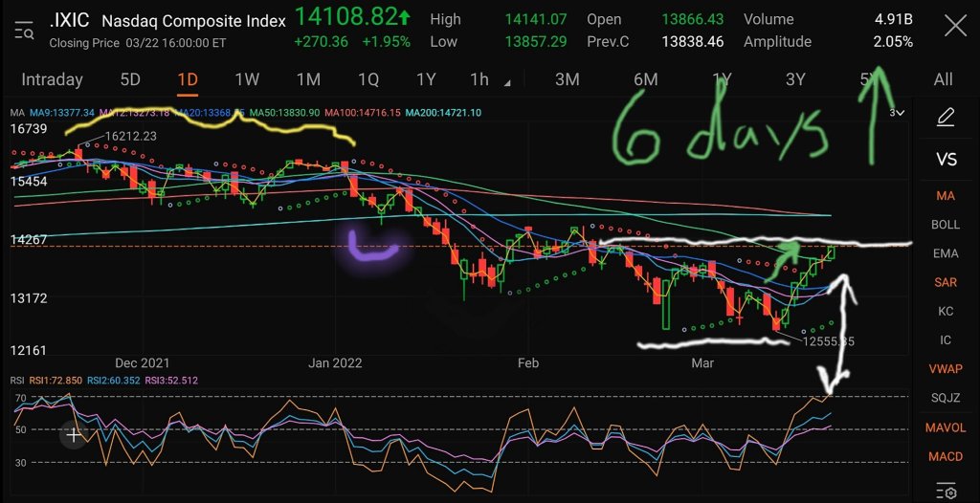Screen dimensions: 980x503
Task: Set range to 6M
Action: point(646,79)
